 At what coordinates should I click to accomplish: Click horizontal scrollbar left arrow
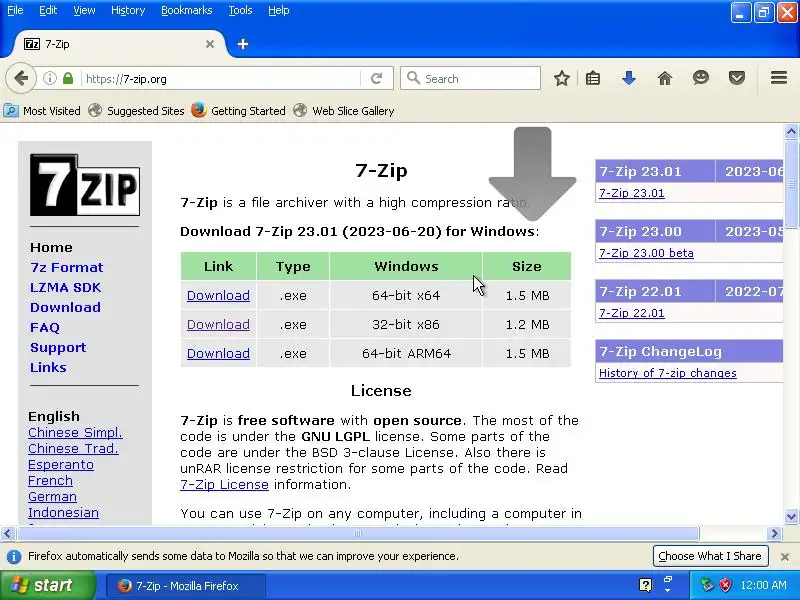[7, 534]
